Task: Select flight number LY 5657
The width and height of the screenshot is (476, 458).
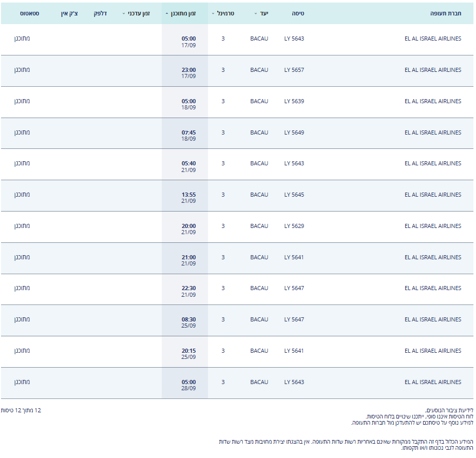Action: tap(294, 70)
